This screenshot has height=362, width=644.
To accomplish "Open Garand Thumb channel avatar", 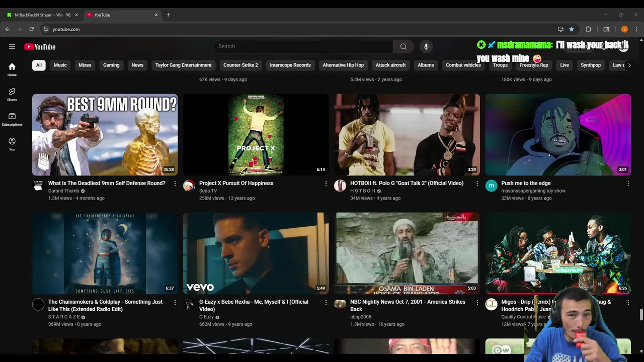I will tap(38, 186).
